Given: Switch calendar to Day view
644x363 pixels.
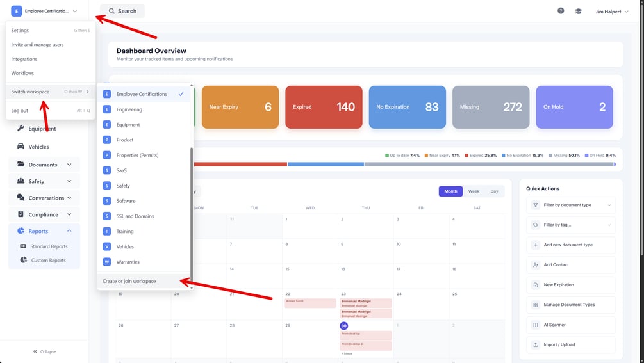Looking at the screenshot, I should click(494, 191).
